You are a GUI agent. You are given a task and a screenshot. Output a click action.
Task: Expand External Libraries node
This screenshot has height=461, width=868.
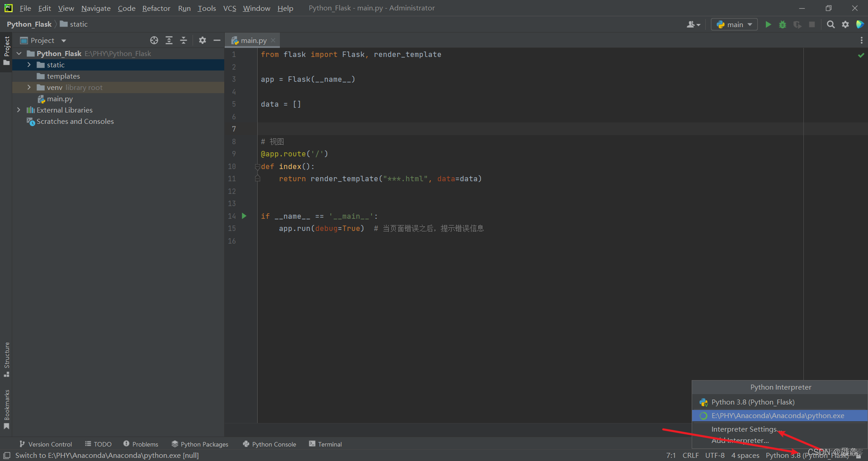click(19, 110)
